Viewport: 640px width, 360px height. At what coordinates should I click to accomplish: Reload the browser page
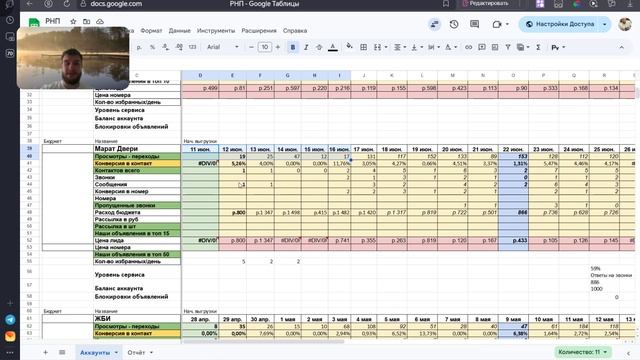[x=67, y=4]
